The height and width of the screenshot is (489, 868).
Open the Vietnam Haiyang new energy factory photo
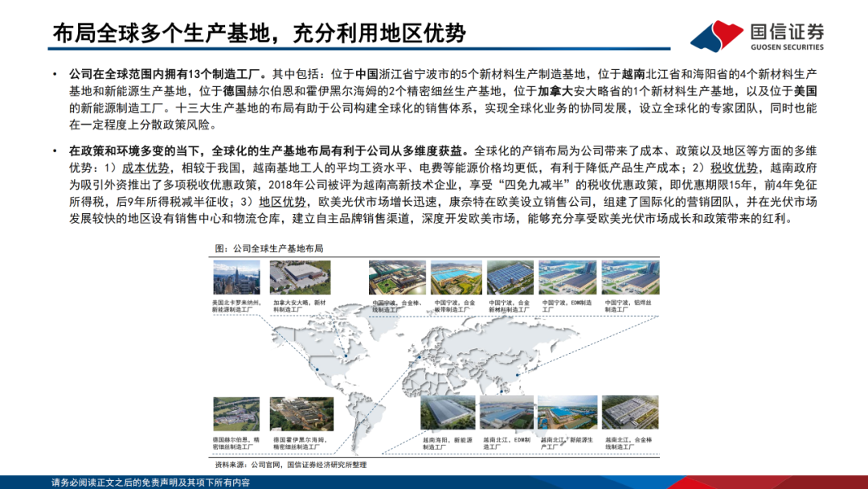point(448,413)
